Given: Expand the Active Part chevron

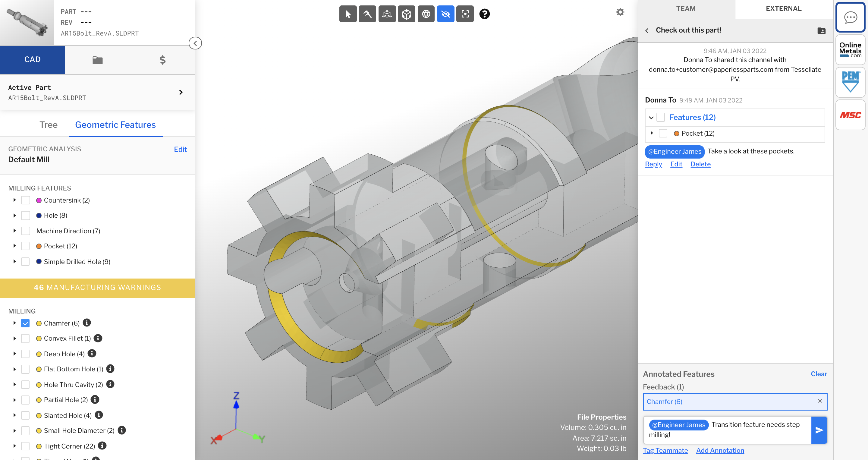Looking at the screenshot, I should click(x=181, y=92).
